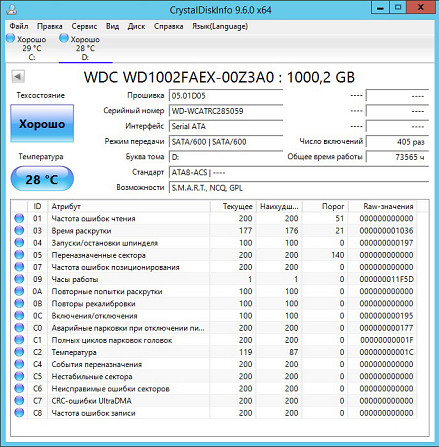Click the power-on count 405 раз field
Screen dimensions: 439x447
click(x=397, y=142)
